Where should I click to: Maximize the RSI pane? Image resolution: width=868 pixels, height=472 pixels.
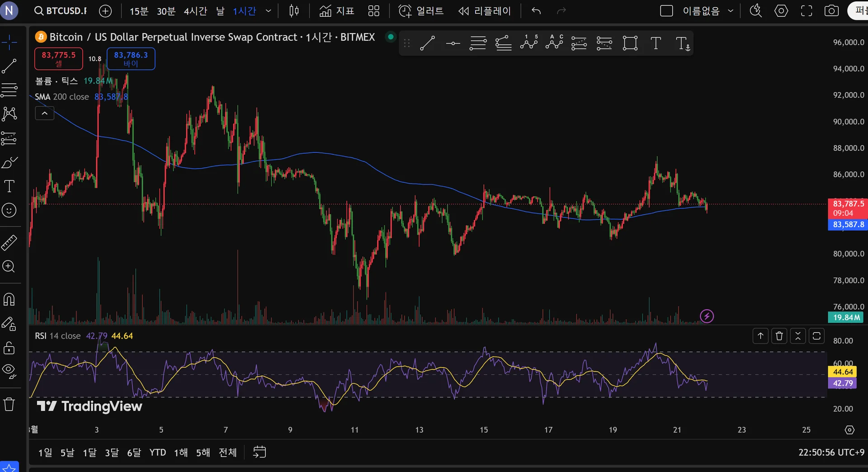pos(816,336)
